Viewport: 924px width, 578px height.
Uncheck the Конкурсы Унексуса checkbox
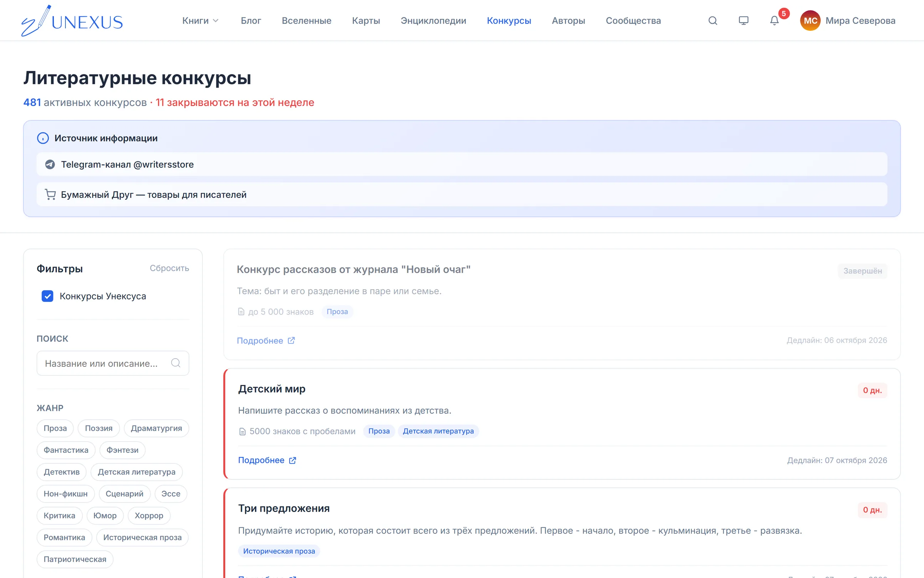point(47,296)
